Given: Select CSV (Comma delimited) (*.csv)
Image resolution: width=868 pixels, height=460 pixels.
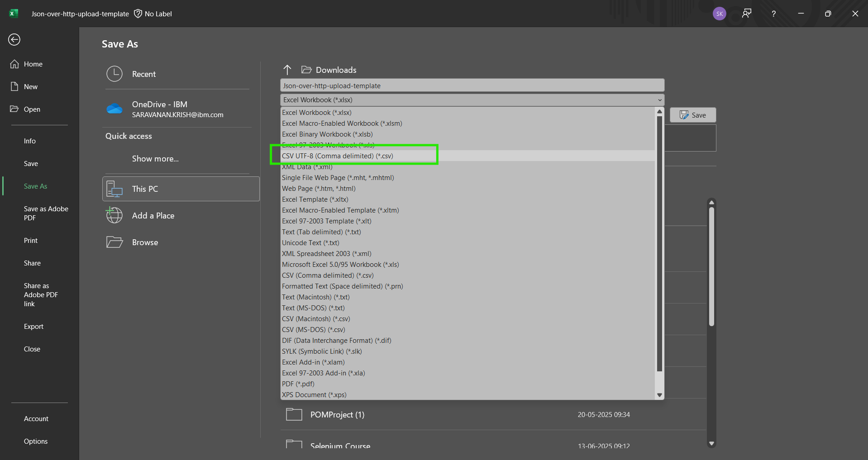Looking at the screenshot, I should [467, 275].
